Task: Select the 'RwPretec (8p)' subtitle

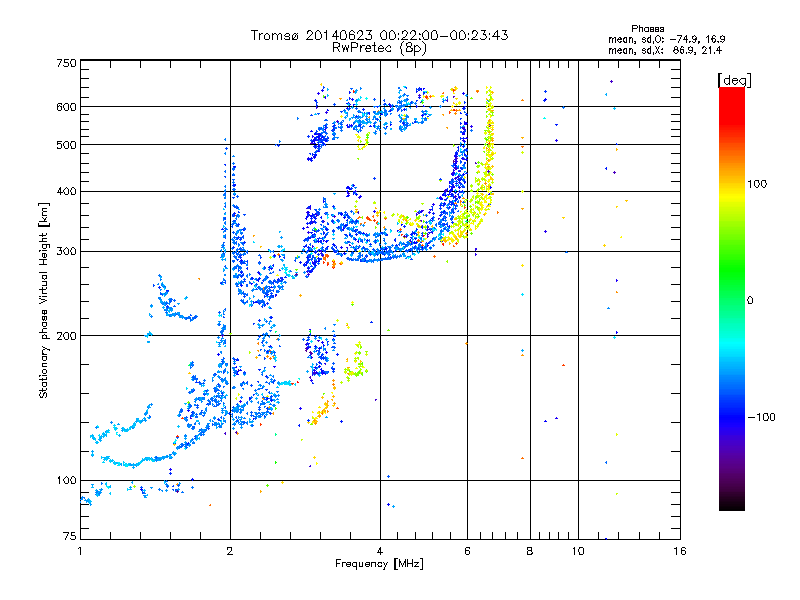Action: pyautogui.click(x=379, y=48)
